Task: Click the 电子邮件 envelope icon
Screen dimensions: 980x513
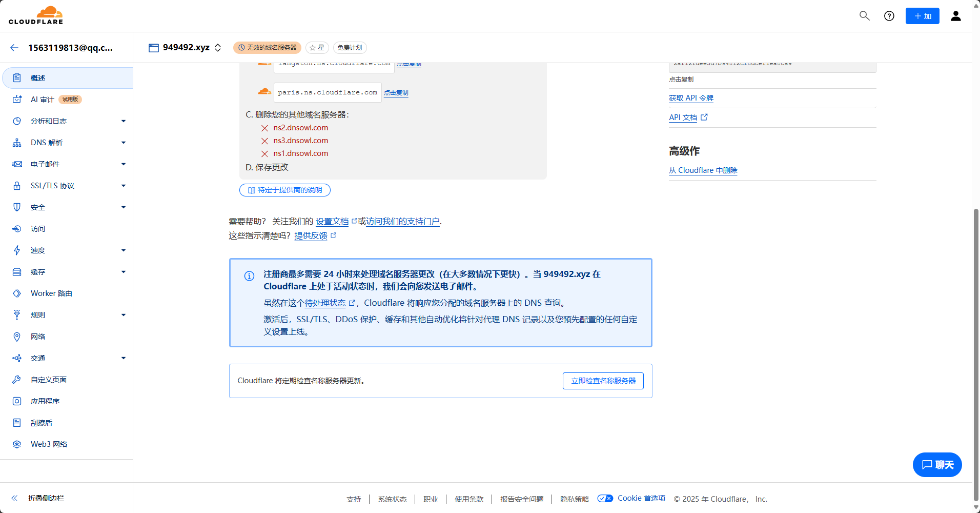Action: (17, 164)
